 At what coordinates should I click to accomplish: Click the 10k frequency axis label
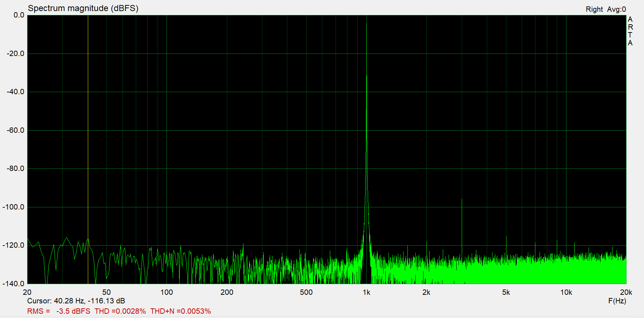566,292
